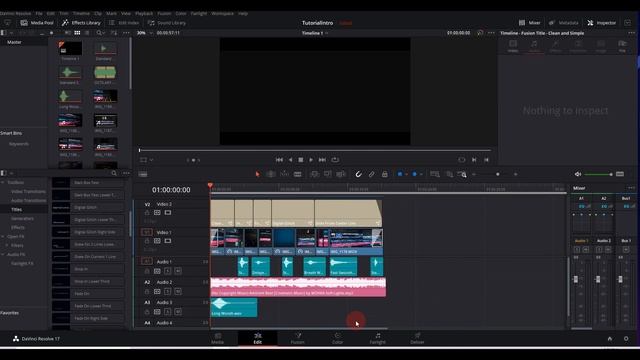
Task: Toggle the Mixer panel button
Action: pos(530,23)
